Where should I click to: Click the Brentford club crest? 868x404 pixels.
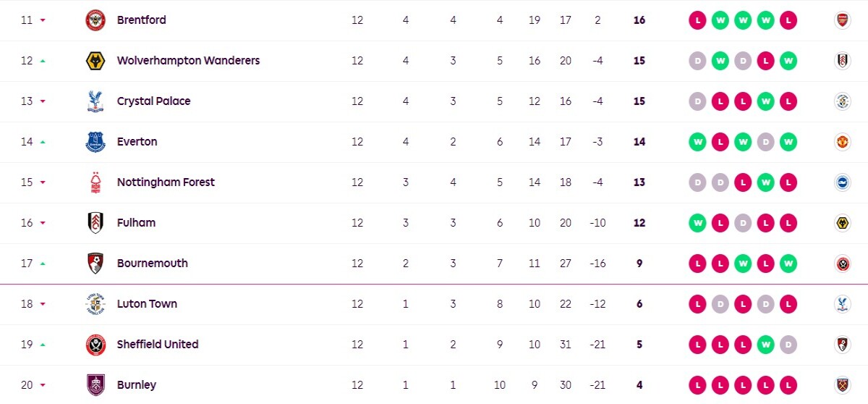[95, 20]
